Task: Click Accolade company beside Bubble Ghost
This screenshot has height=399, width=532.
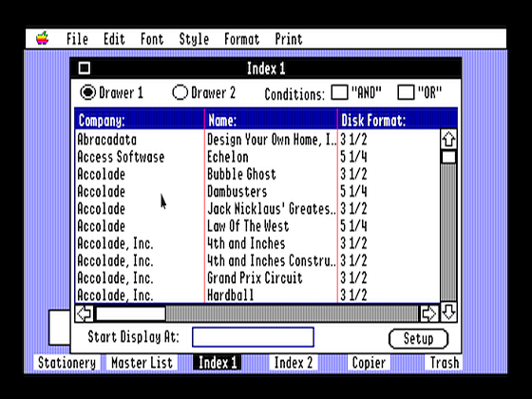Action: [x=101, y=174]
